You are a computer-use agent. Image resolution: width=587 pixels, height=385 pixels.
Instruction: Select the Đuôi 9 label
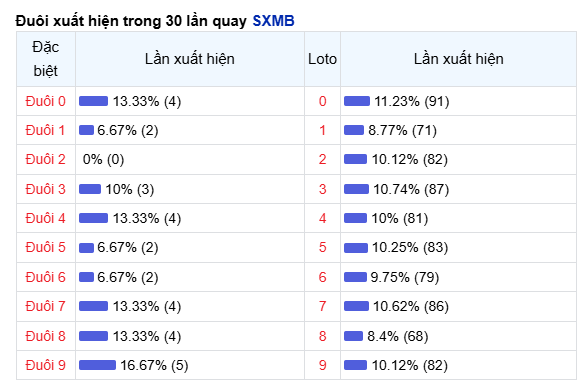45,365
